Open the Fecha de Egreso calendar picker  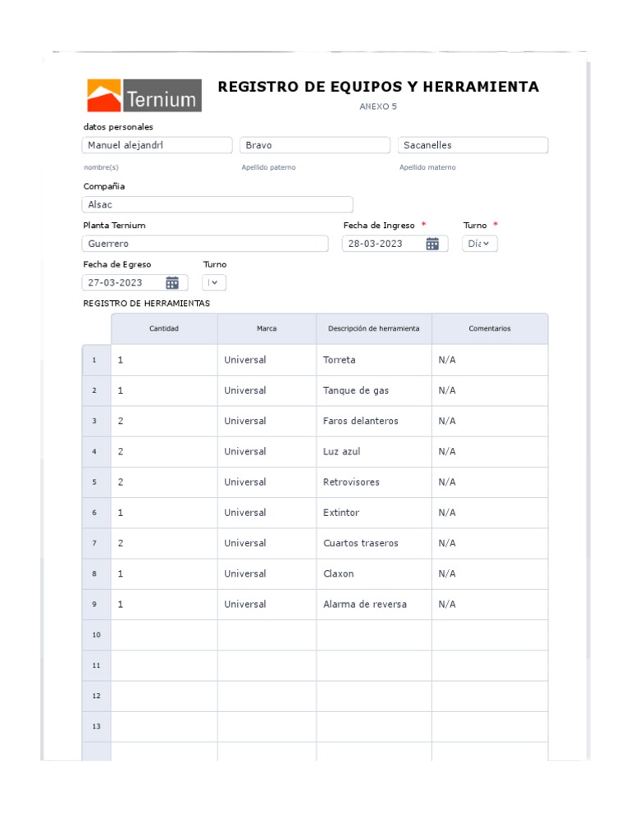[x=172, y=283]
